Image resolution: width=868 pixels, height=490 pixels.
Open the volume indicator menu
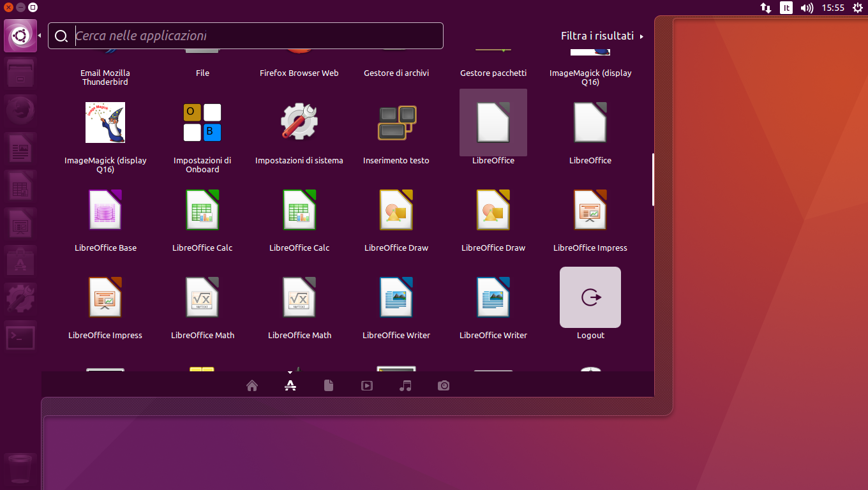pyautogui.click(x=807, y=8)
